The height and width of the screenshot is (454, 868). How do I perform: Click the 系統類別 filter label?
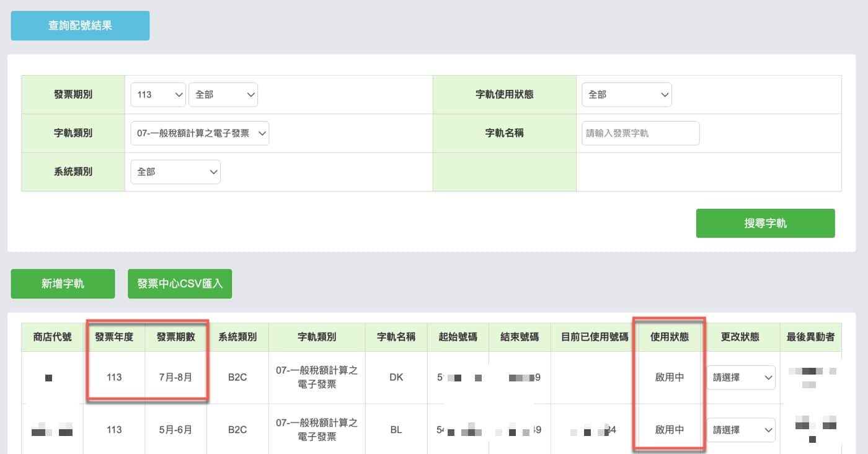[x=73, y=172]
